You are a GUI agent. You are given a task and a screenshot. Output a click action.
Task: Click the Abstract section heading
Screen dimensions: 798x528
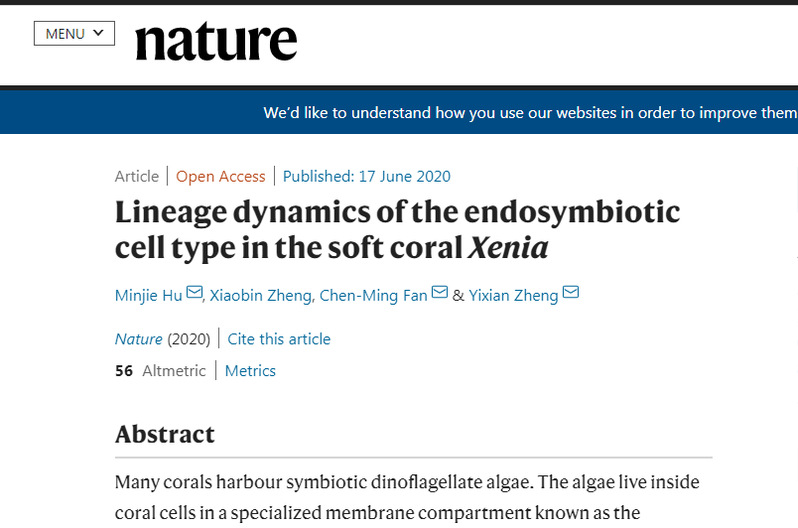tap(165, 434)
